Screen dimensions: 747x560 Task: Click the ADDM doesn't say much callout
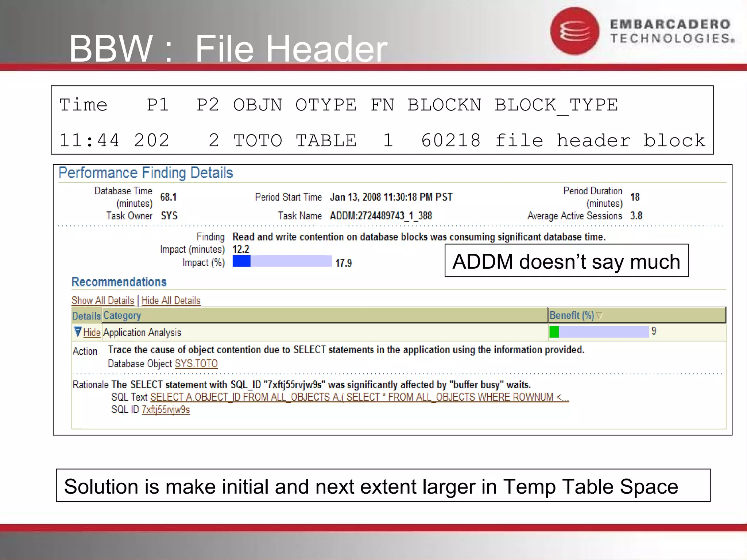(566, 261)
